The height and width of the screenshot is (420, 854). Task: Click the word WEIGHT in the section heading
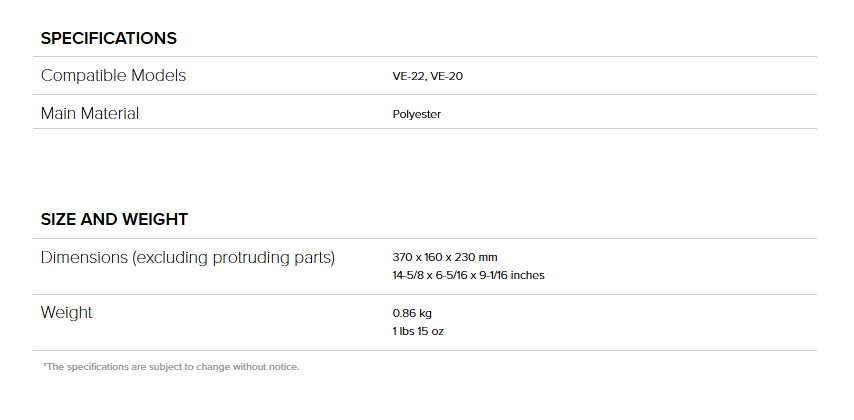(x=155, y=220)
